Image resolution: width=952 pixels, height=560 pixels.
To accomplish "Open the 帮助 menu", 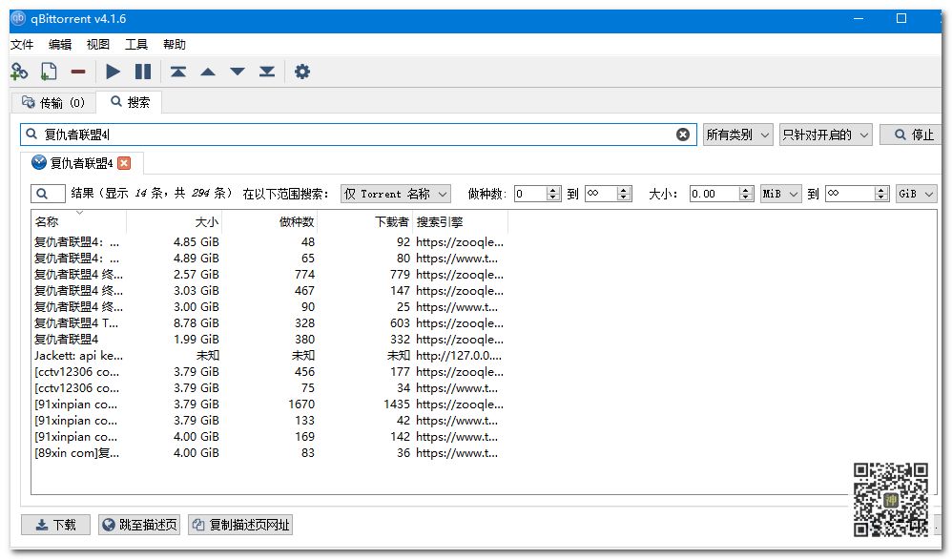I will (175, 44).
